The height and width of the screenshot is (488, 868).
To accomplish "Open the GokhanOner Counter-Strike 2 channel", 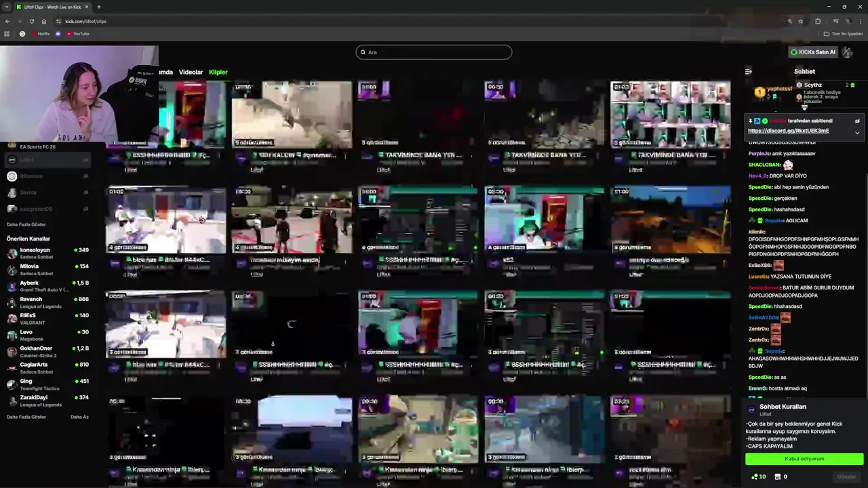I will [47, 351].
